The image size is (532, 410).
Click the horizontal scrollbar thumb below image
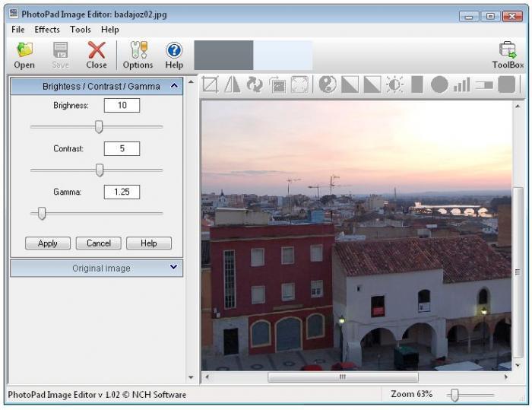(x=343, y=377)
